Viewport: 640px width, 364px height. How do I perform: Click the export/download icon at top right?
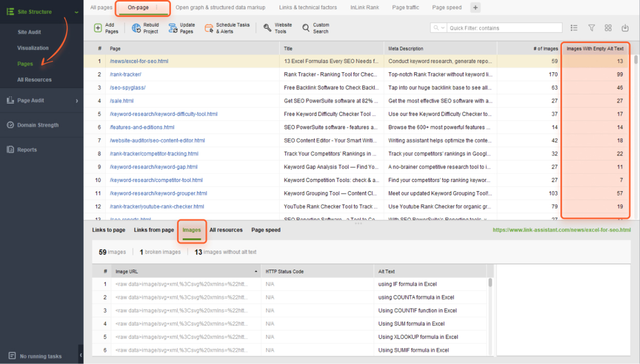click(625, 28)
